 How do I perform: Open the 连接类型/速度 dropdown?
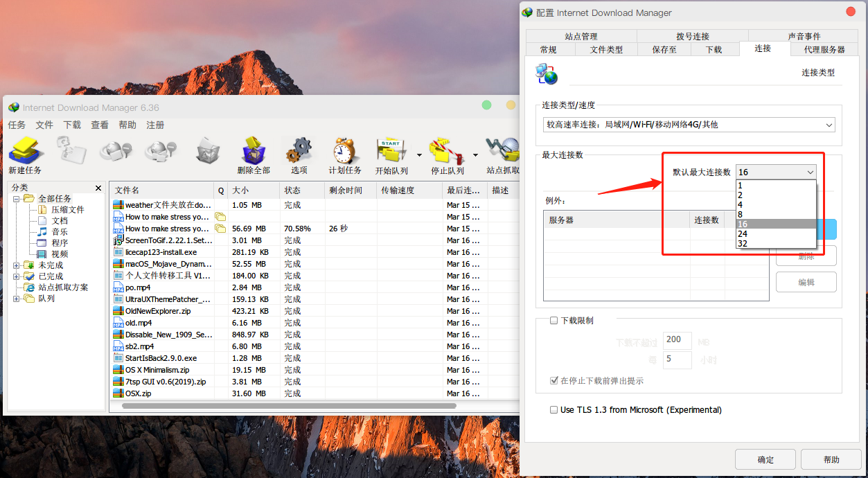(689, 125)
